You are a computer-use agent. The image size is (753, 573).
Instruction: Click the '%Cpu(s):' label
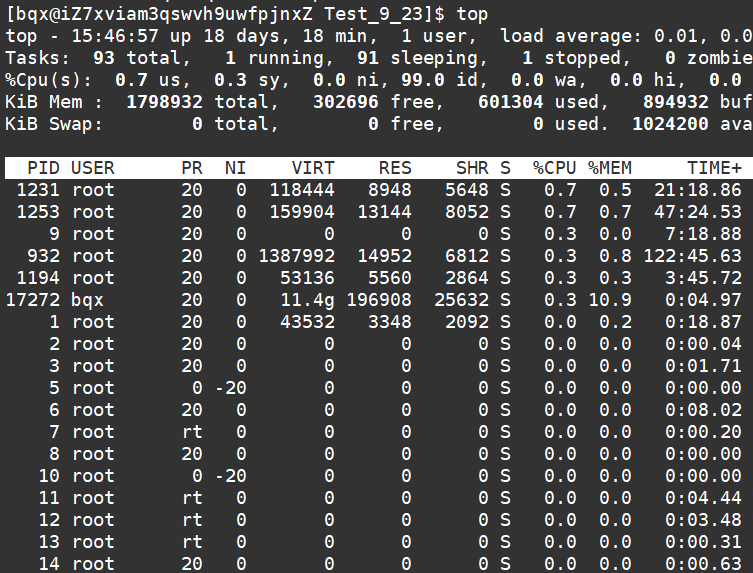(49, 80)
